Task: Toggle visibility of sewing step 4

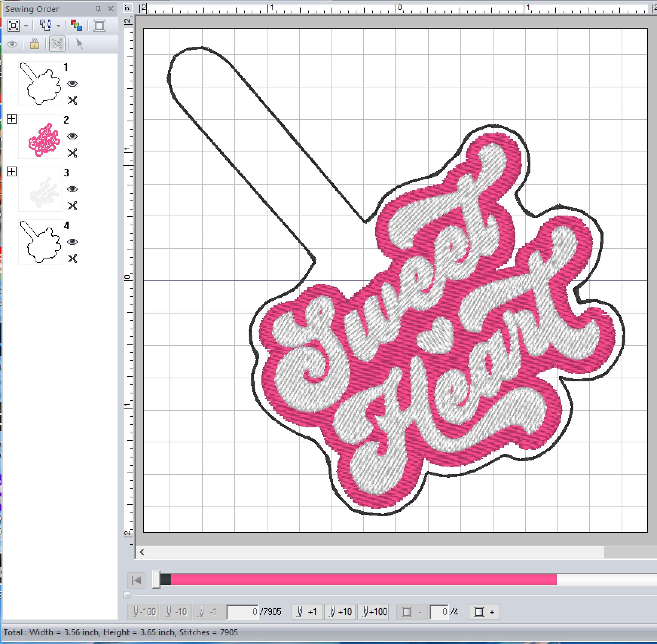Action: tap(72, 242)
